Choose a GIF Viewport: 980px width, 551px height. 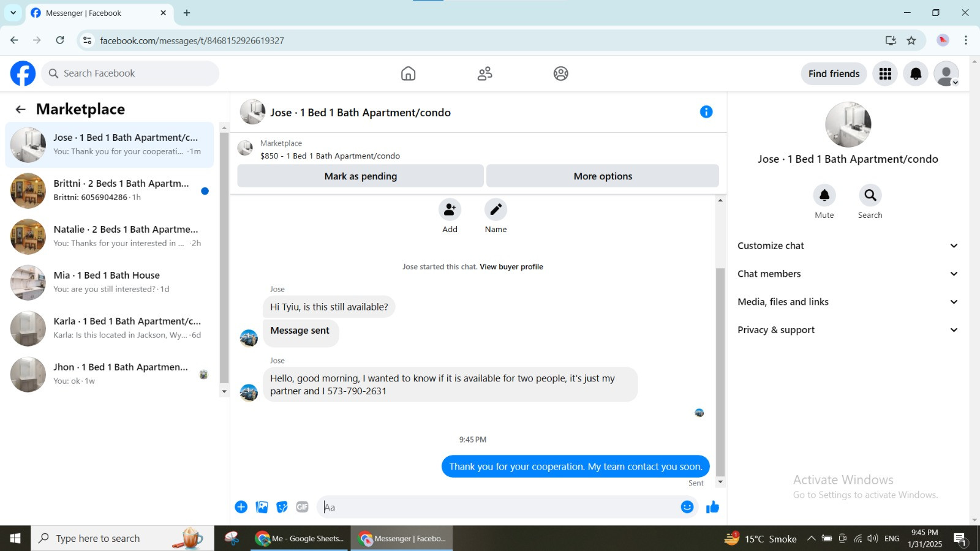click(303, 507)
